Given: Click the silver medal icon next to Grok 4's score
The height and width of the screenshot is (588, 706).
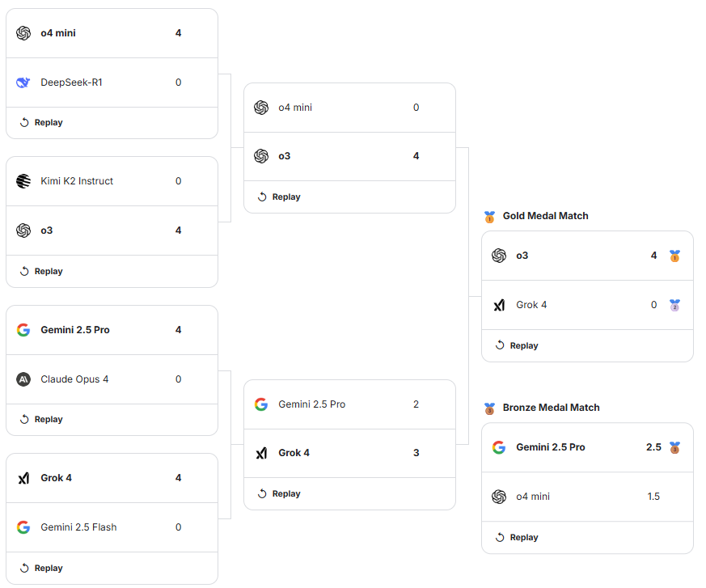Looking at the screenshot, I should [674, 305].
